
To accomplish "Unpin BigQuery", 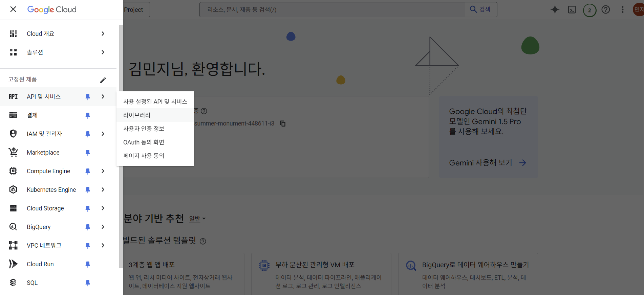I will tap(88, 227).
